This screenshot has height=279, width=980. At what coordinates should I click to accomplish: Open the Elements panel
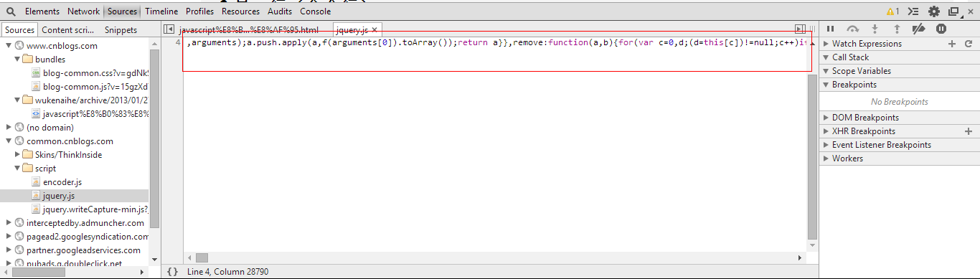43,11
